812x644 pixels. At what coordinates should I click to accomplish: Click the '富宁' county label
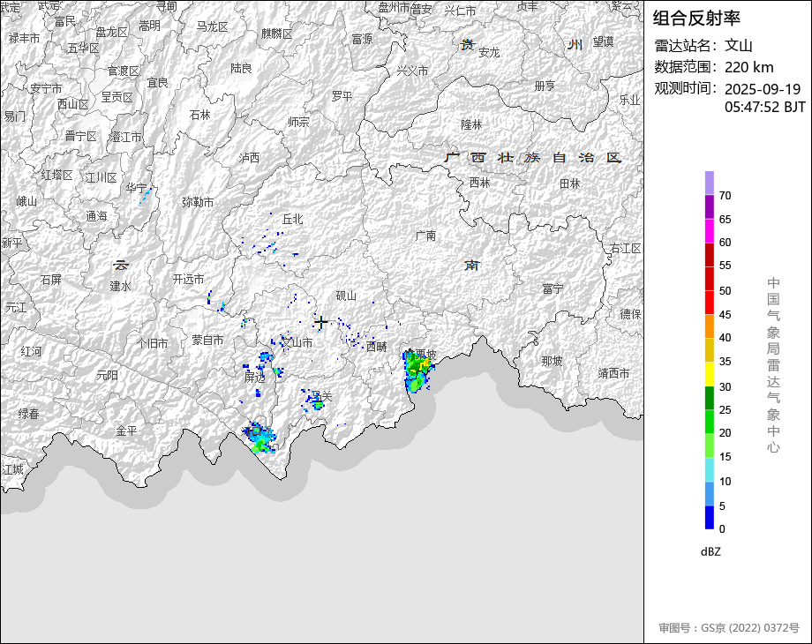[552, 288]
